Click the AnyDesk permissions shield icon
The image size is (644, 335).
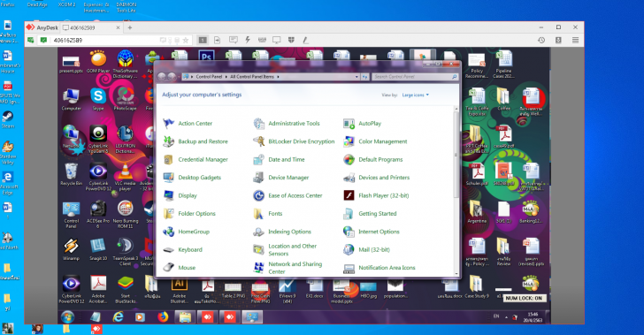[x=291, y=40]
